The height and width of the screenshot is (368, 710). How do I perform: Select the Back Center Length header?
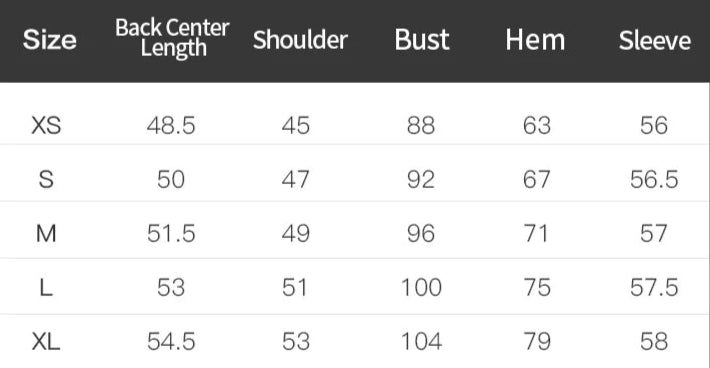(172, 38)
